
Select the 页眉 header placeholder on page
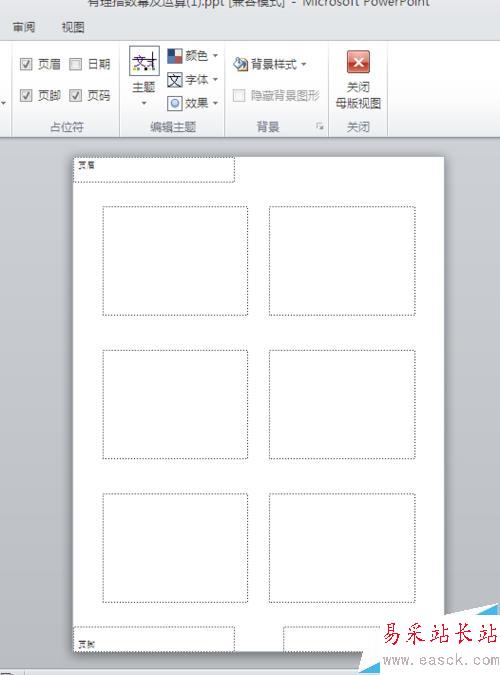[x=154, y=170]
